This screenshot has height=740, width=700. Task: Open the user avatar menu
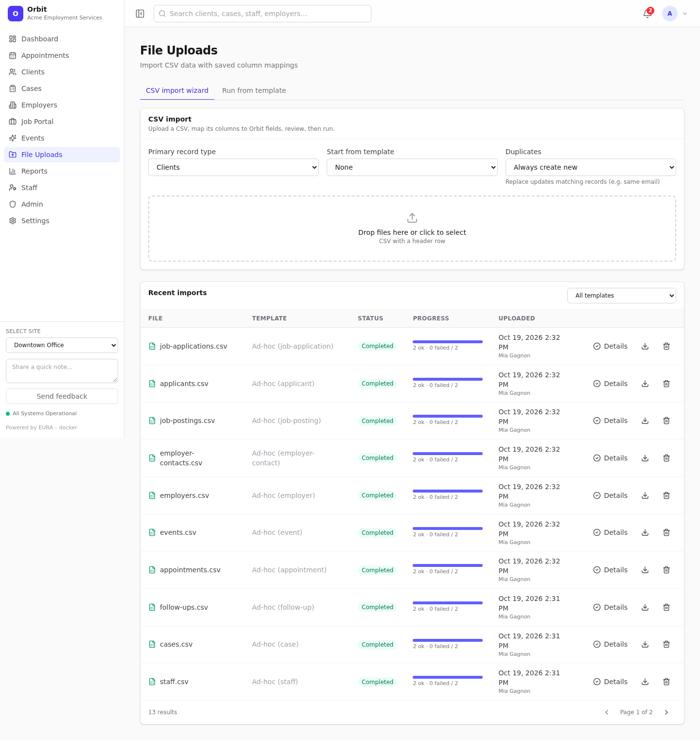point(670,14)
